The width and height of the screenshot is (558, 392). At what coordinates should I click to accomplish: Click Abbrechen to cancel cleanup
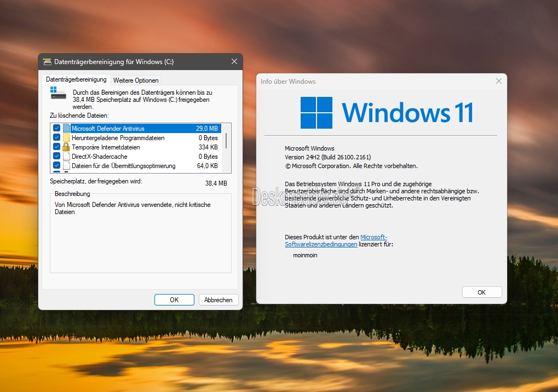point(218,300)
